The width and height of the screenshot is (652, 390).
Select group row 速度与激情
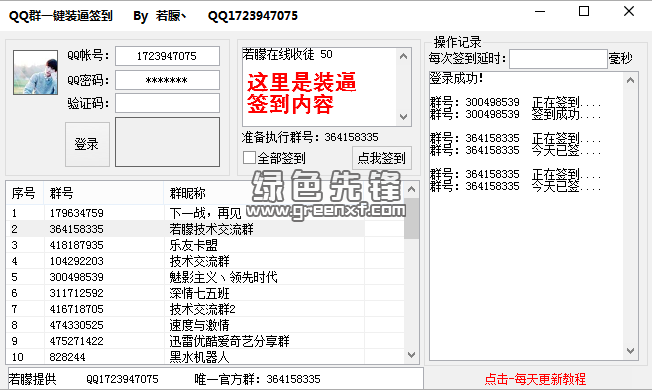coord(205,325)
